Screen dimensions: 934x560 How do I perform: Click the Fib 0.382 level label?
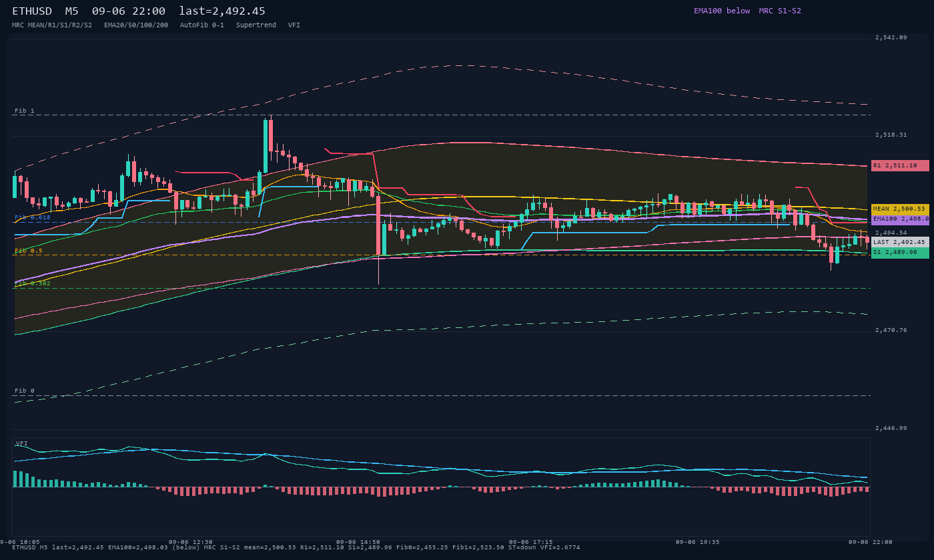(33, 283)
